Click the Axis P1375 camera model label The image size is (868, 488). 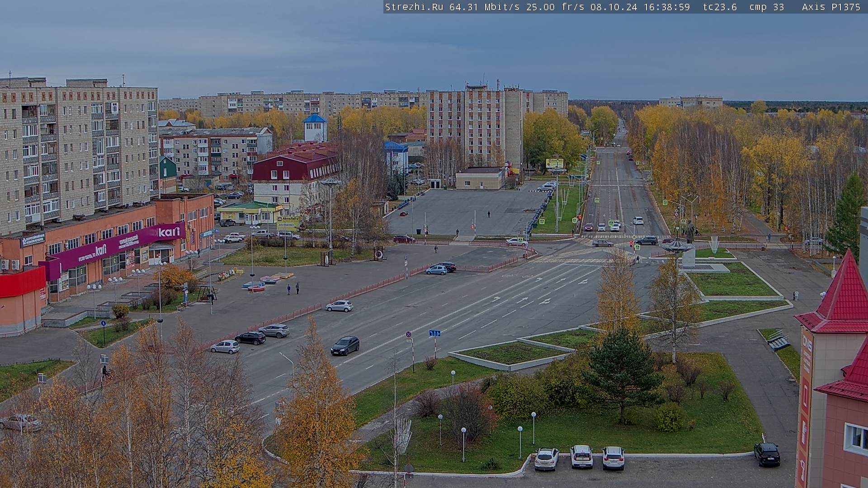(831, 7)
